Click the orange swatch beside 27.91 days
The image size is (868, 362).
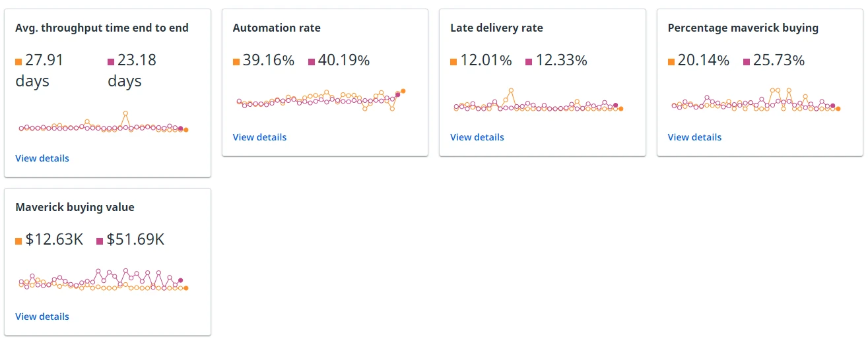[x=18, y=62]
